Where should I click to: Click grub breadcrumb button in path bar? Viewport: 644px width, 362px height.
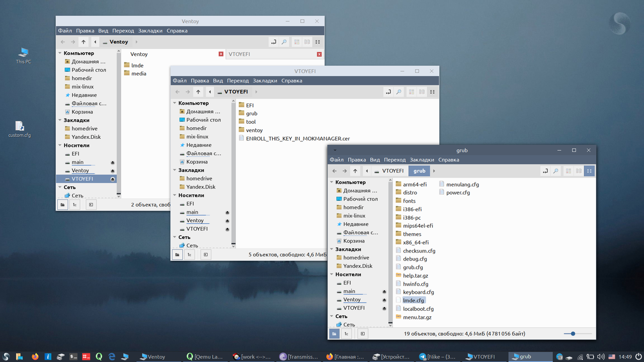[x=420, y=171]
